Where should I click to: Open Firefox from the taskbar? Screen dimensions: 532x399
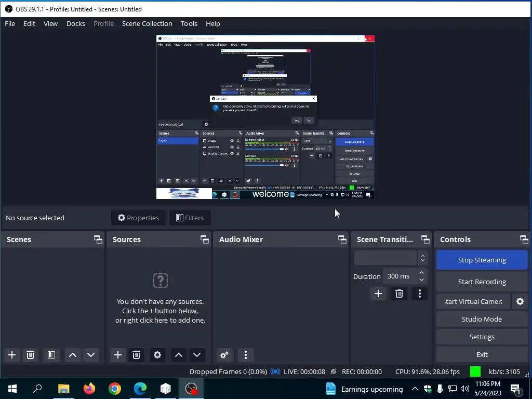[x=89, y=389]
